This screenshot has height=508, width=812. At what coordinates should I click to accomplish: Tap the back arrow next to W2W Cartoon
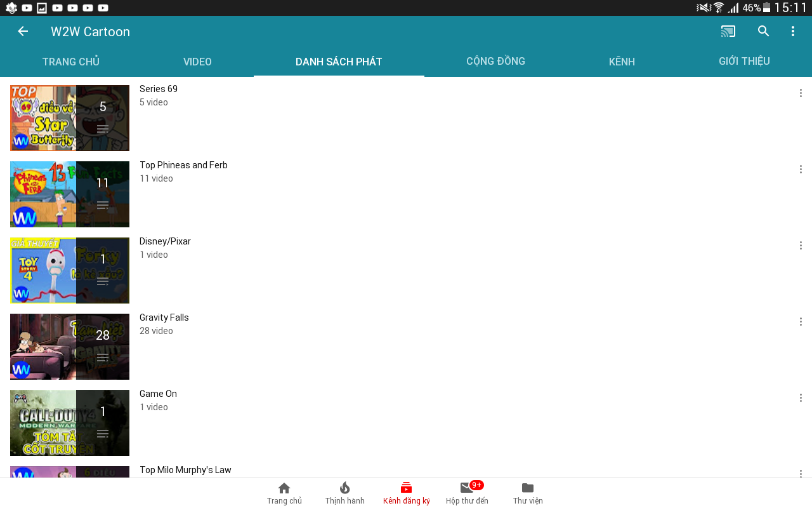(23, 31)
